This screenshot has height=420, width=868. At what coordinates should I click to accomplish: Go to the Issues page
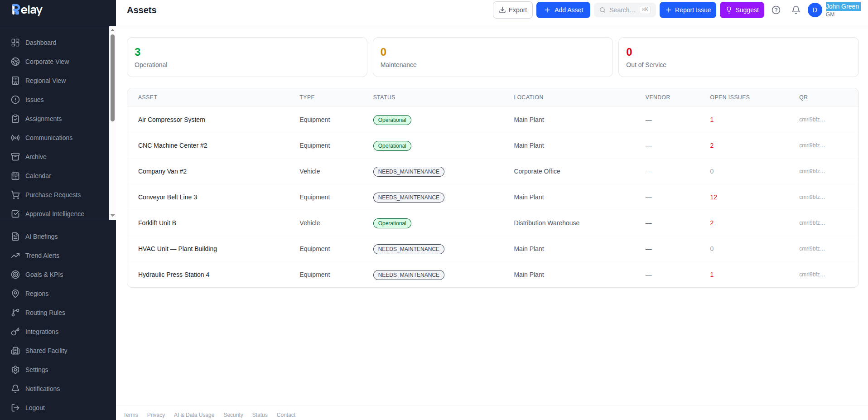pyautogui.click(x=54, y=100)
